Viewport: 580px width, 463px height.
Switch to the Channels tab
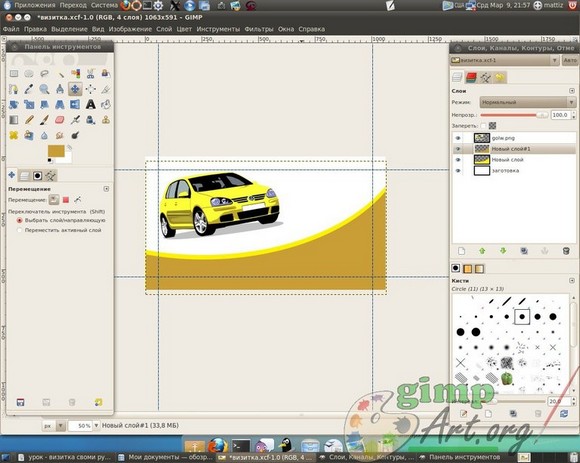pyautogui.click(x=471, y=77)
